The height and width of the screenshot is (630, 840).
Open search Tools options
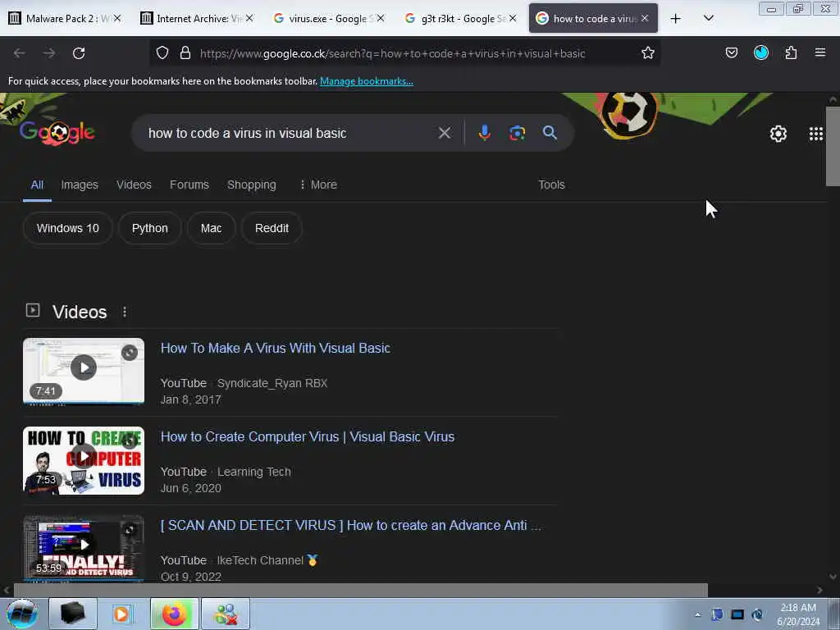pyautogui.click(x=551, y=185)
